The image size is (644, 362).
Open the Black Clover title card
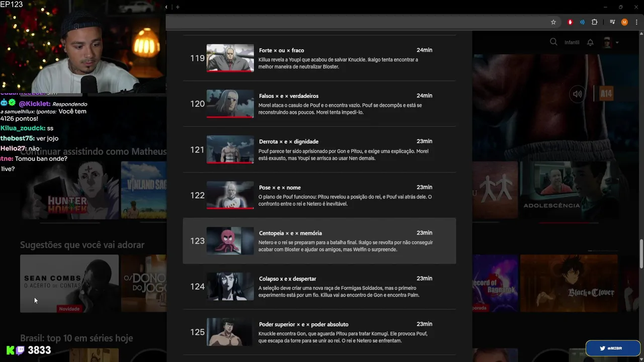coord(569,283)
